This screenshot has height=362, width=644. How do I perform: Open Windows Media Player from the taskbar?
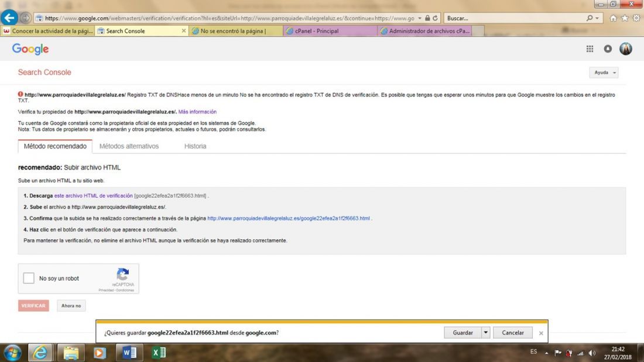(x=100, y=353)
